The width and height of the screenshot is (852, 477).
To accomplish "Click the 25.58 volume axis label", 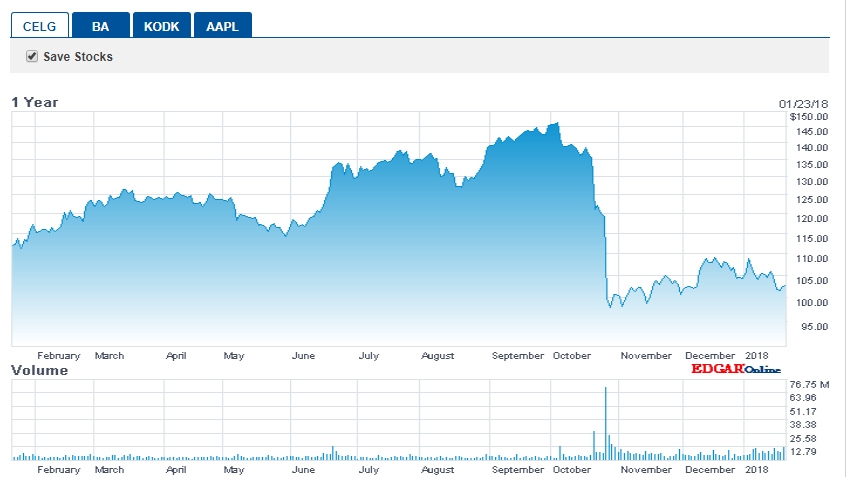I will click(x=803, y=438).
